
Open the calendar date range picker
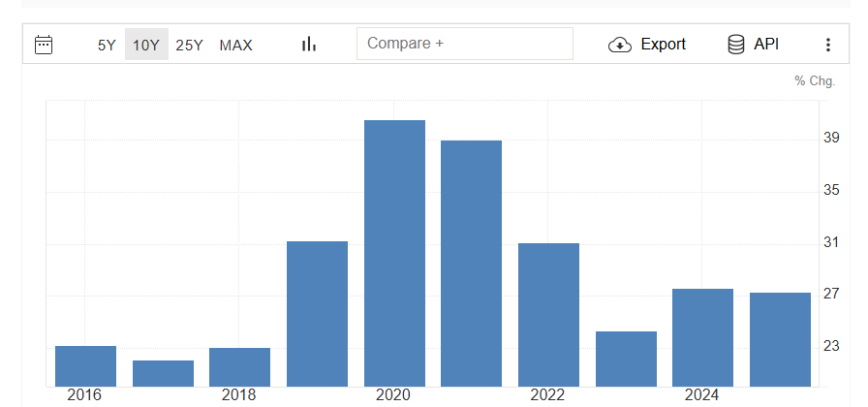pos(44,45)
